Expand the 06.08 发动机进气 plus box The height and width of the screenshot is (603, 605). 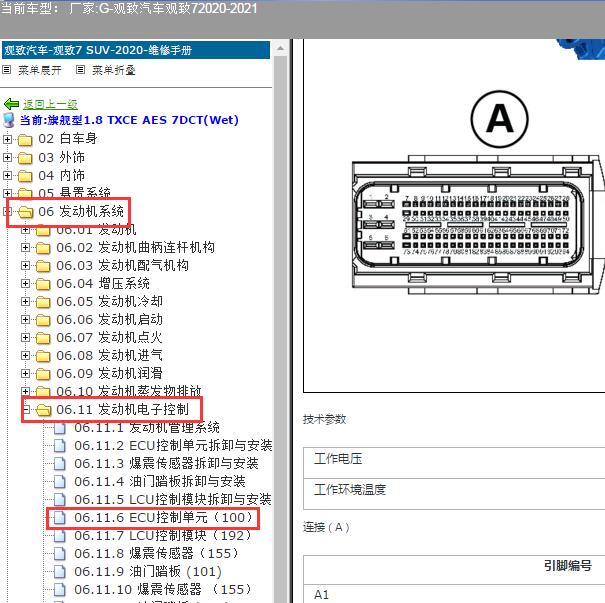[25, 355]
